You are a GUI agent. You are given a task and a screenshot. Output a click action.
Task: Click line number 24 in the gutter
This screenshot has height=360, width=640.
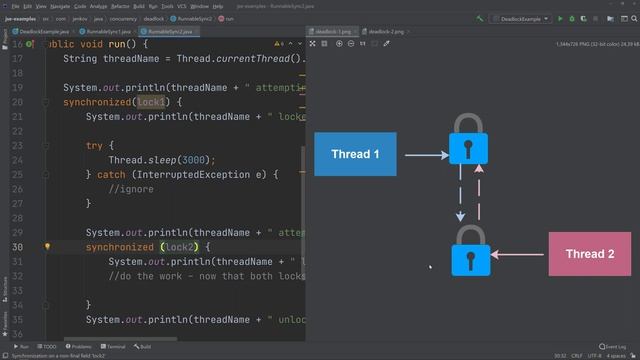pos(17,160)
